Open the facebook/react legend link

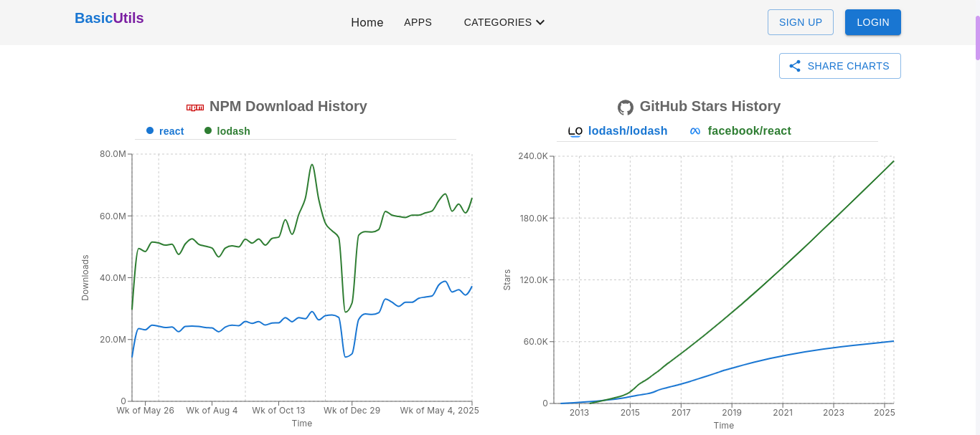pyautogui.click(x=750, y=131)
